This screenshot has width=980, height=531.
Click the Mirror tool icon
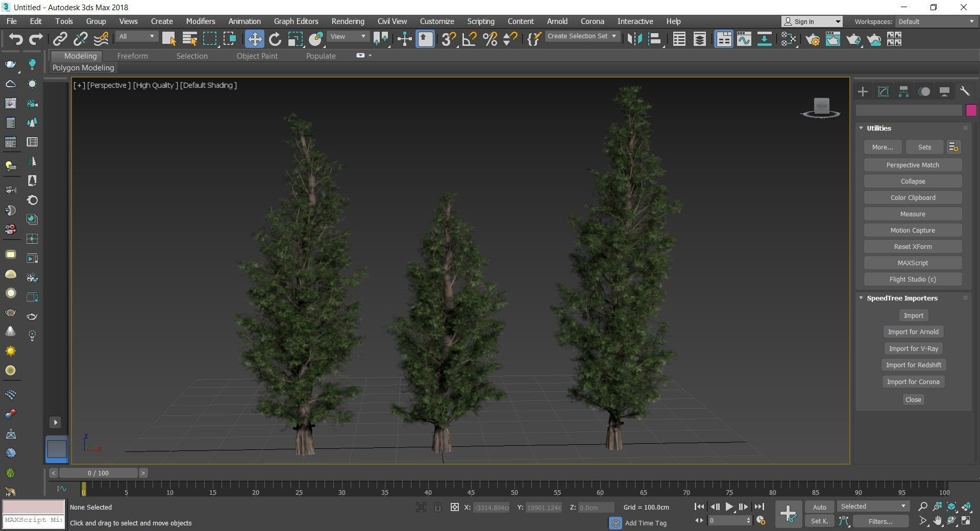pos(634,39)
